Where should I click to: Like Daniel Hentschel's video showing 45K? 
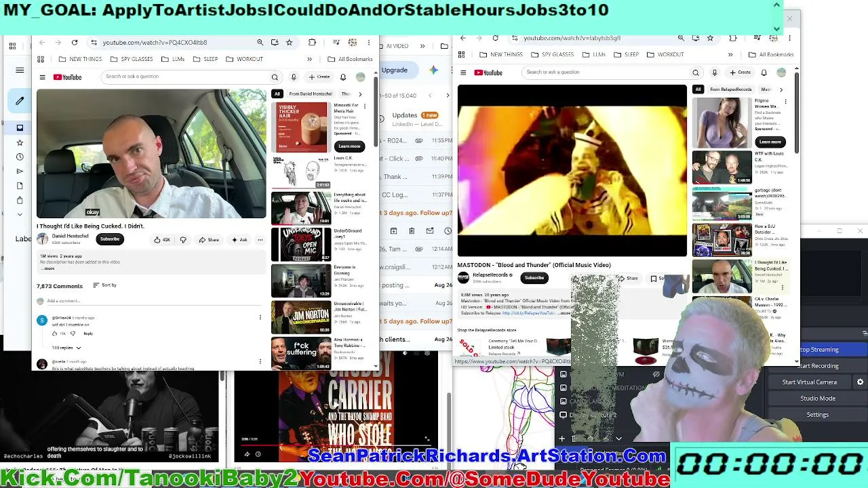[x=161, y=240]
